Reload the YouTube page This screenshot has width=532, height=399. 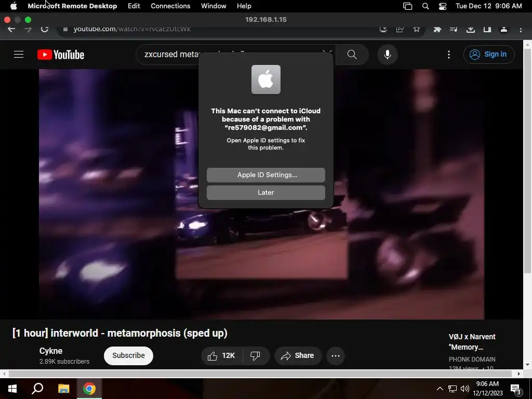[45, 29]
